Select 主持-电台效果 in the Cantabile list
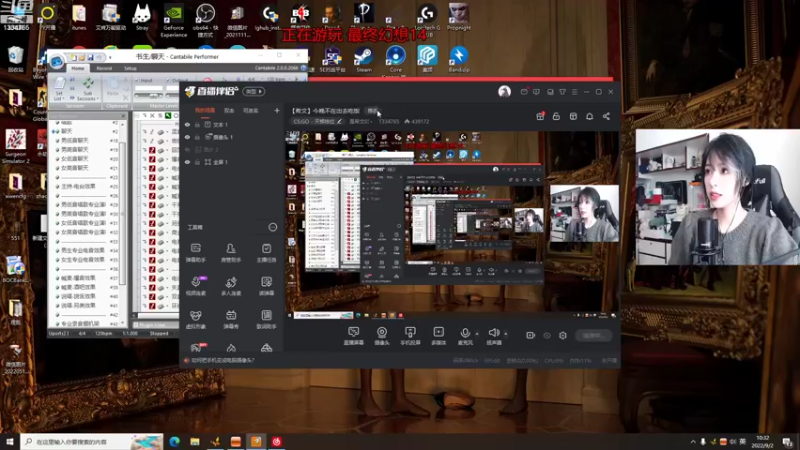 point(78,186)
